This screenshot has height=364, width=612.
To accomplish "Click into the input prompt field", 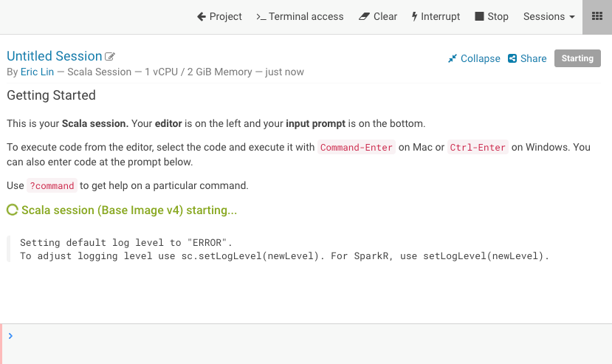I will coord(310,337).
